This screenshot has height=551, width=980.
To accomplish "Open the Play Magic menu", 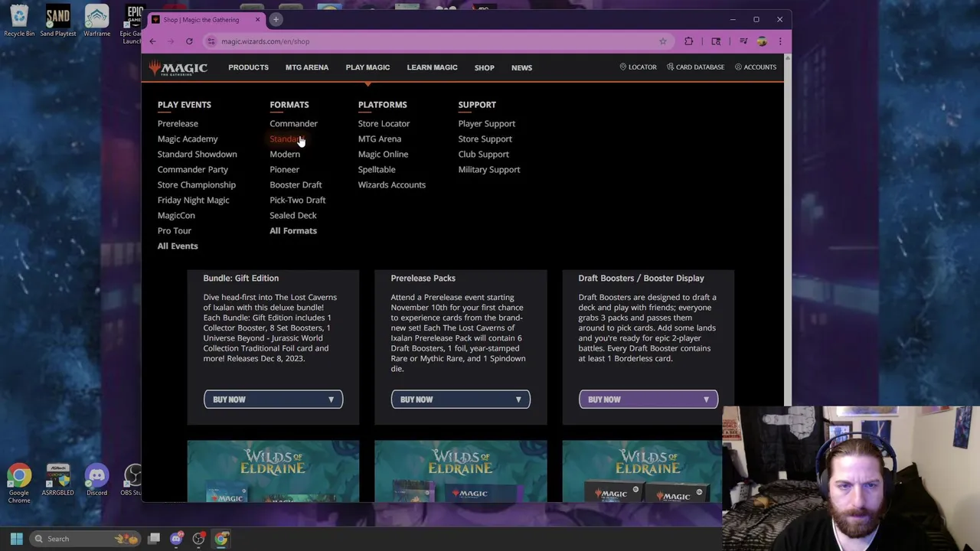I will pyautogui.click(x=367, y=67).
